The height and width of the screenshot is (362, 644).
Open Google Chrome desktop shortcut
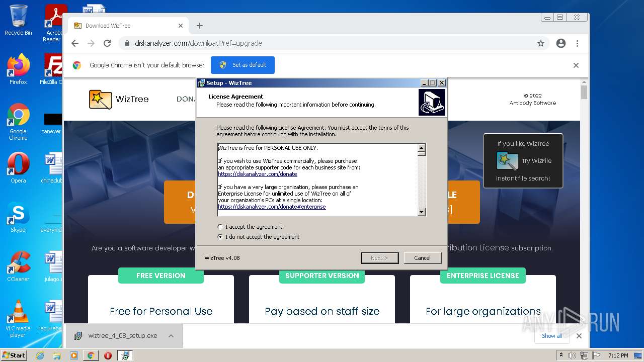click(18, 122)
